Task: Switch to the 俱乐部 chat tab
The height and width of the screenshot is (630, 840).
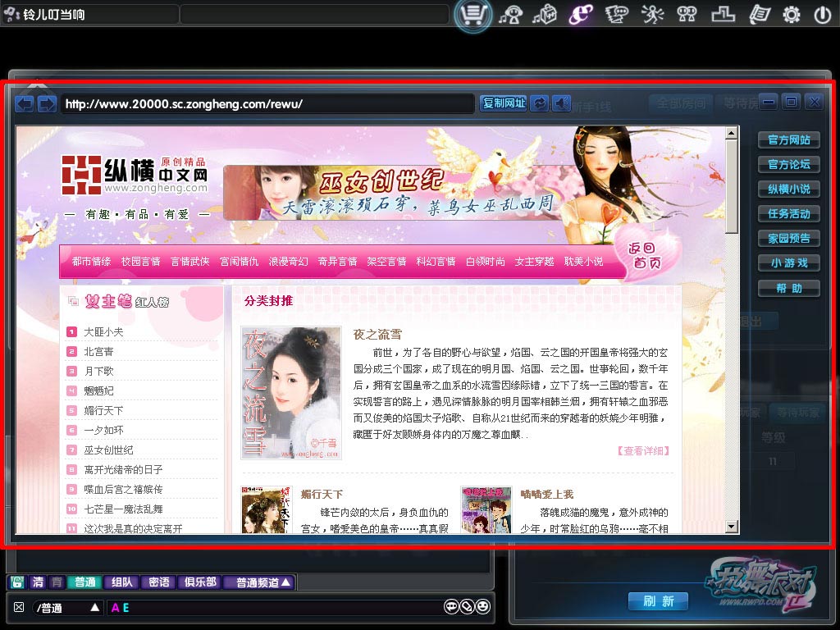Action: (x=200, y=582)
